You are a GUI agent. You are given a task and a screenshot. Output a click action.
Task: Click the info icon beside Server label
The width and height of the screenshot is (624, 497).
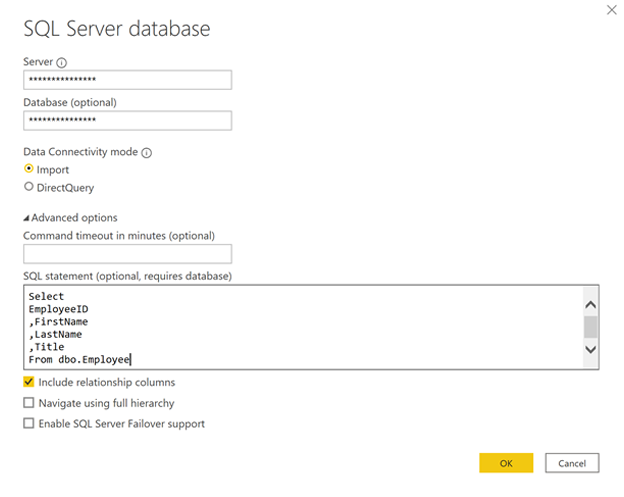pos(62,62)
